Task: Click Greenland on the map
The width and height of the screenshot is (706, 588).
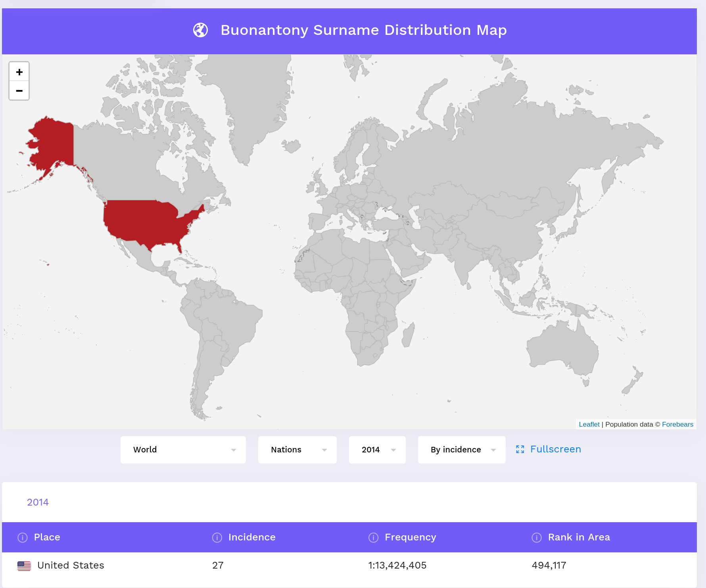Action: coord(250,103)
